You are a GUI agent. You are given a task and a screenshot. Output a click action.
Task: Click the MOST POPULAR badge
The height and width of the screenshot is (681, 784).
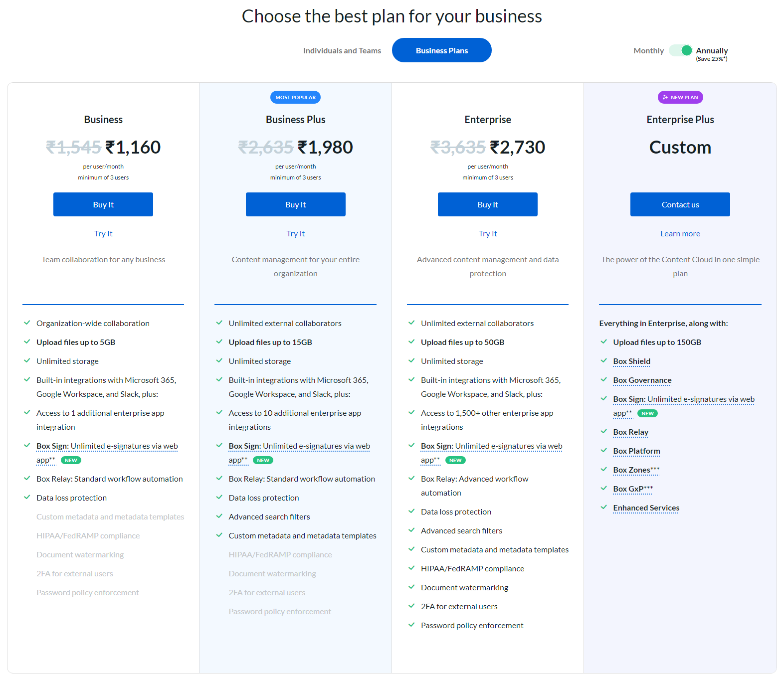coord(296,97)
